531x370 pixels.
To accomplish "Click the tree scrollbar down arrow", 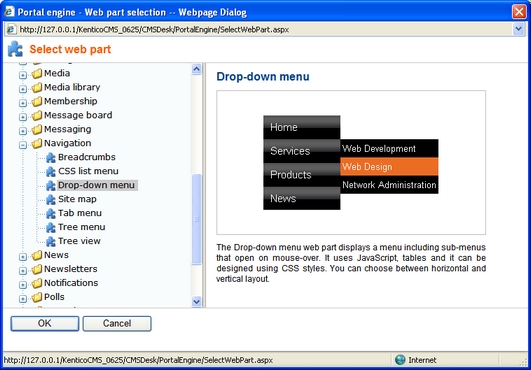I will 196,301.
